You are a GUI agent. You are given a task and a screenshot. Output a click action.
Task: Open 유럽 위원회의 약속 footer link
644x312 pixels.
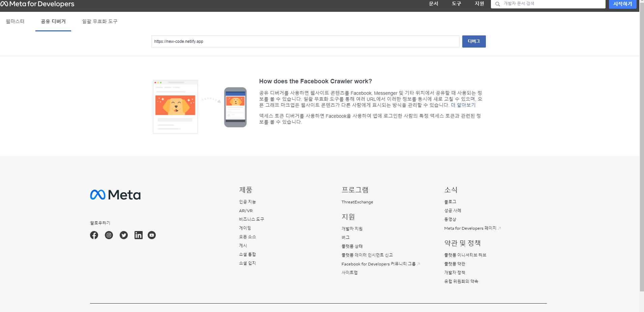pyautogui.click(x=461, y=281)
